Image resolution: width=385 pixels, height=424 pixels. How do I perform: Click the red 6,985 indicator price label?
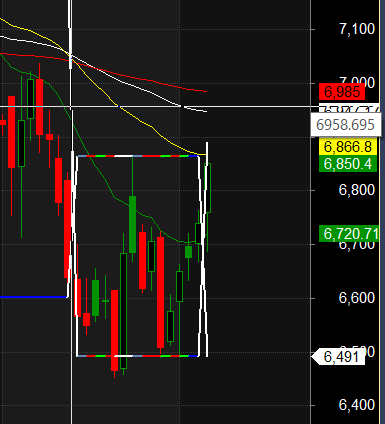pyautogui.click(x=342, y=92)
